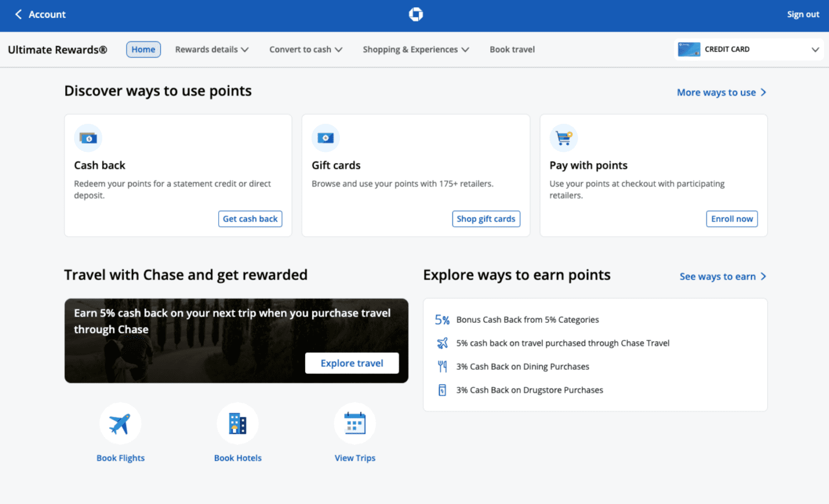Open the Rewards details dropdown
Image resolution: width=829 pixels, height=504 pixels.
[x=212, y=49]
